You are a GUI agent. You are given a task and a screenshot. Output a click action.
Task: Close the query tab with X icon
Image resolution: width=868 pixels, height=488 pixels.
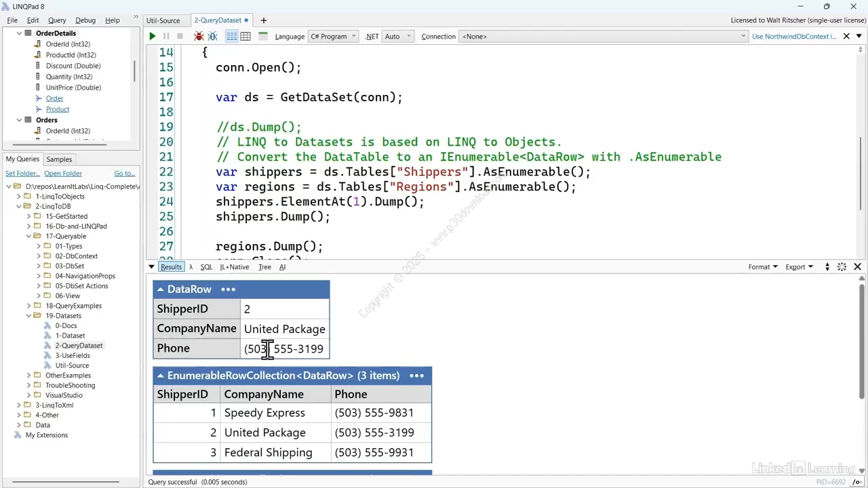(x=846, y=37)
